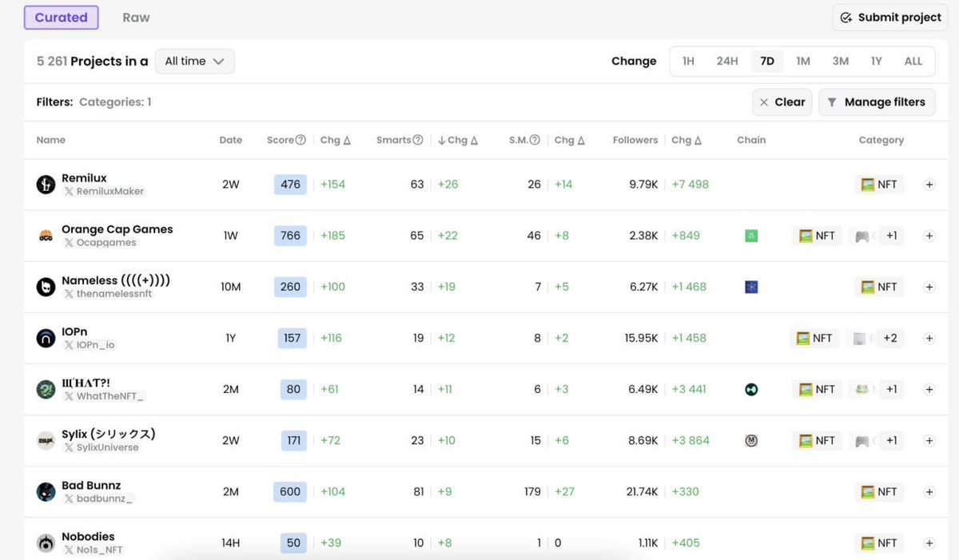Click the Sylix project avatar
The width and height of the screenshot is (959, 560).
pyautogui.click(x=46, y=440)
